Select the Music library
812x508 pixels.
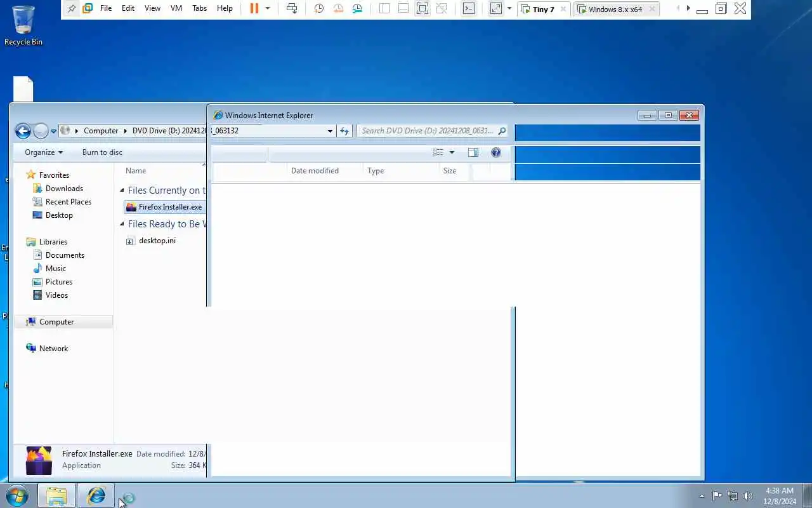pos(55,269)
